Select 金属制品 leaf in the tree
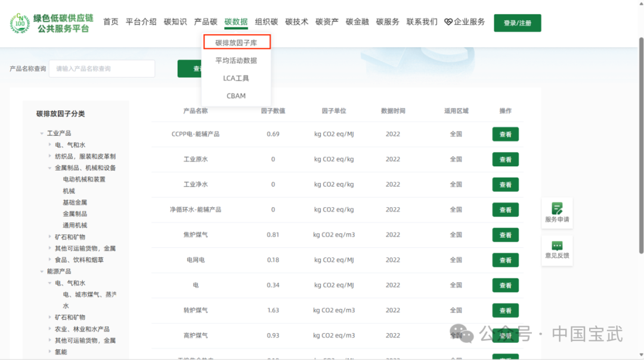 tap(75, 214)
